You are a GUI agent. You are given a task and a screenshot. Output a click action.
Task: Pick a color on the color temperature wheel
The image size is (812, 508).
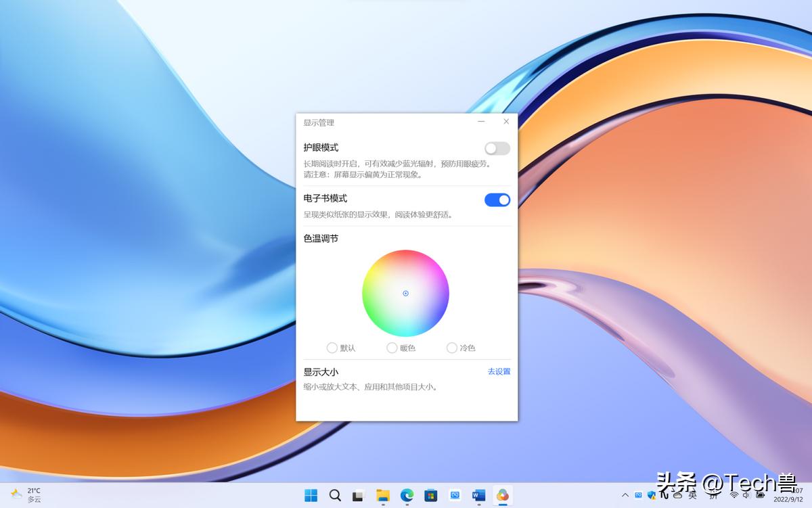click(405, 293)
